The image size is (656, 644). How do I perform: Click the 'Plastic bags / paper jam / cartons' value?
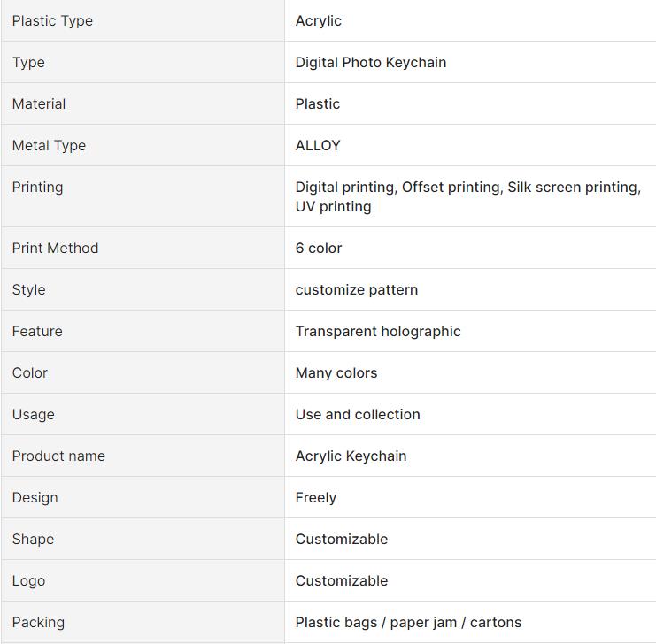[408, 622]
